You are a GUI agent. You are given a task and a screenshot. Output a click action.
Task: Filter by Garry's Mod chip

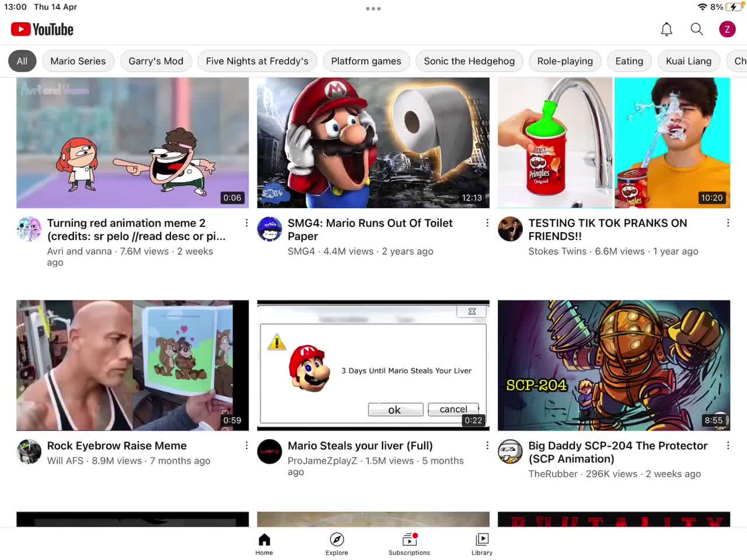[x=156, y=61]
